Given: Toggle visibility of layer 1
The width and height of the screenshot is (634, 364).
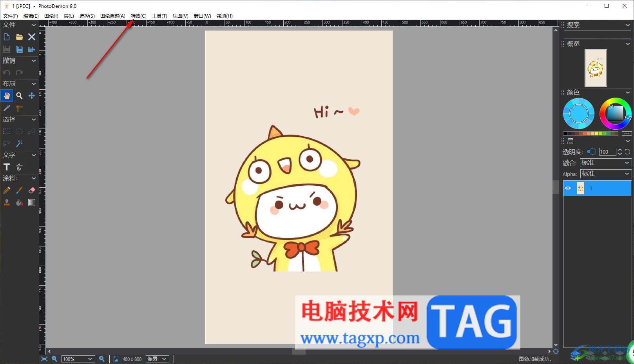Looking at the screenshot, I should pos(568,188).
